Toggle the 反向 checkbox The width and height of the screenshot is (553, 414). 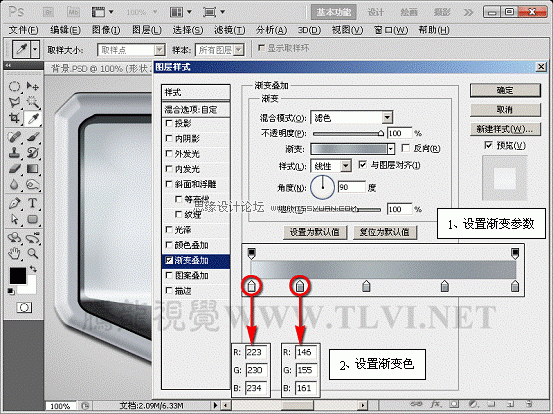point(406,148)
